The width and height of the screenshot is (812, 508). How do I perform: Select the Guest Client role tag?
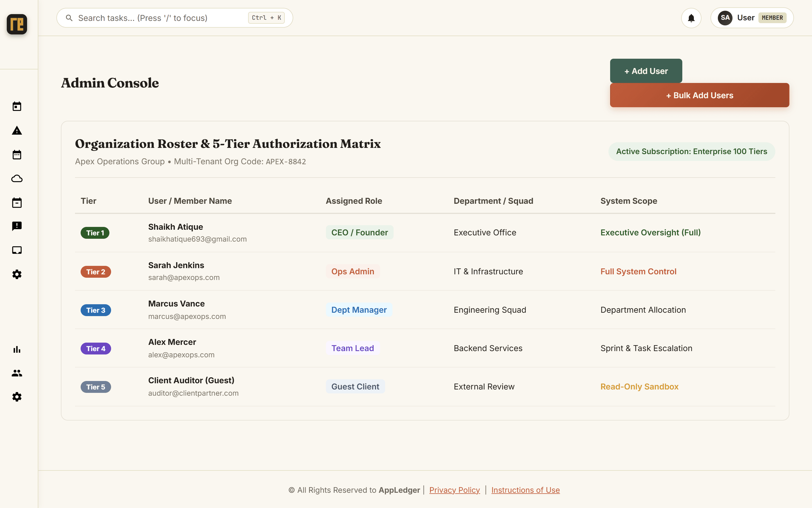pos(355,386)
